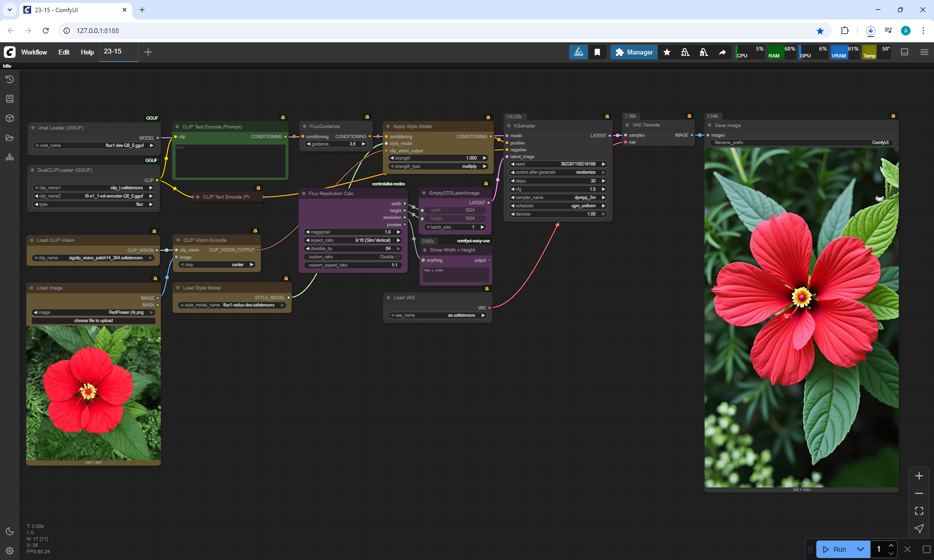Click the Manager button
Viewport: 934px width, 560px height.
[634, 52]
